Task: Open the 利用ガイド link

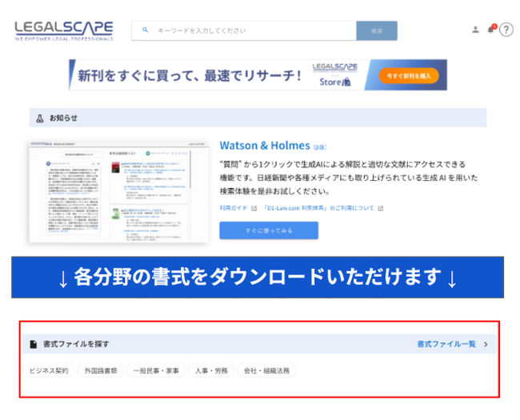Action: click(x=234, y=208)
